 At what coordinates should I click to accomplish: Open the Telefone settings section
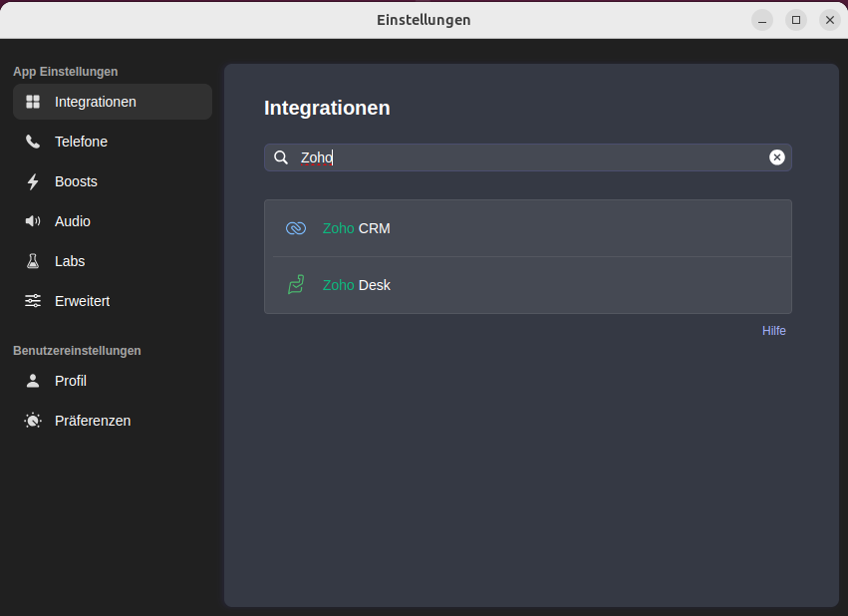113,142
